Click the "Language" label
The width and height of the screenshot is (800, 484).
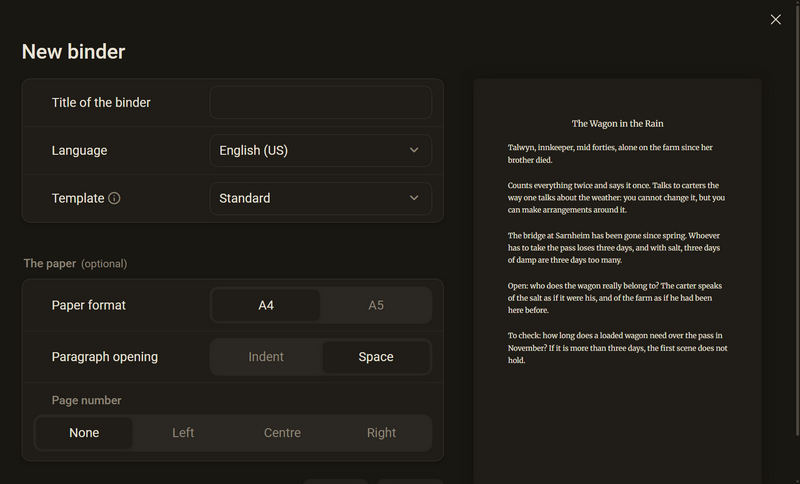point(80,150)
